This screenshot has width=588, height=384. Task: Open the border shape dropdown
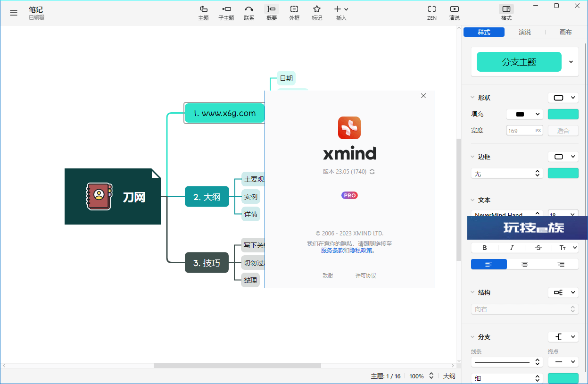tap(563, 157)
